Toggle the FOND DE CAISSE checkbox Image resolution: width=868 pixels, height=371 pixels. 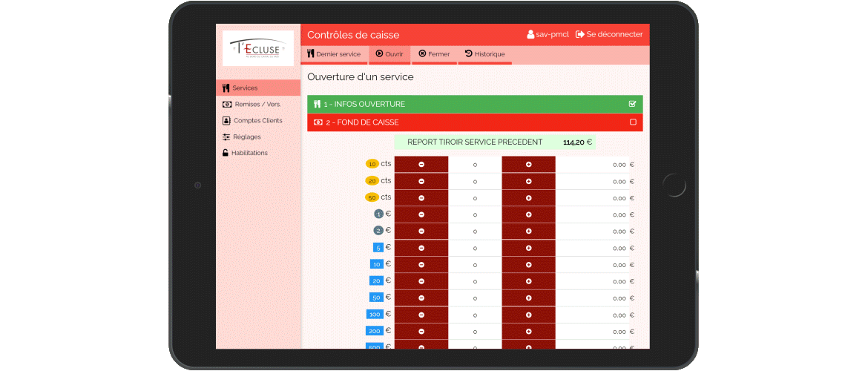[634, 122]
